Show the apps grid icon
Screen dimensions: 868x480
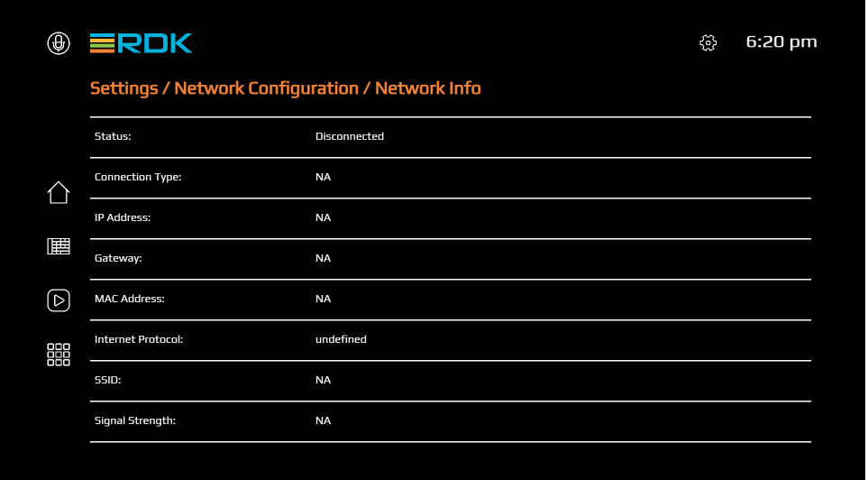(x=59, y=355)
